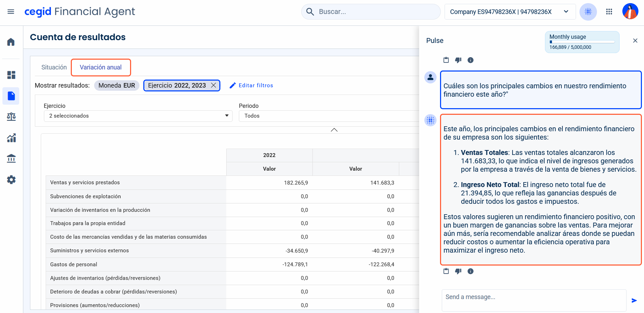Open the dashboard sidebar icon
Viewport: 644px width, 313px height.
[x=11, y=75]
